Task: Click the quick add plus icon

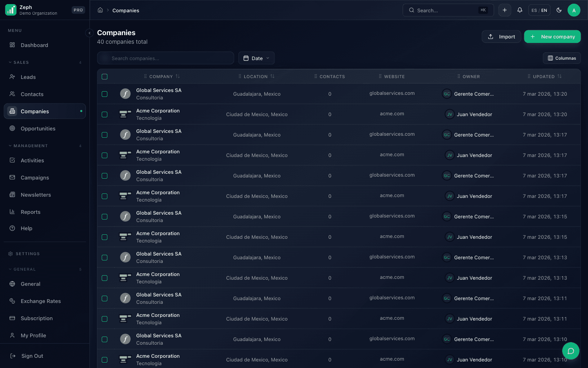Action: pos(505,10)
